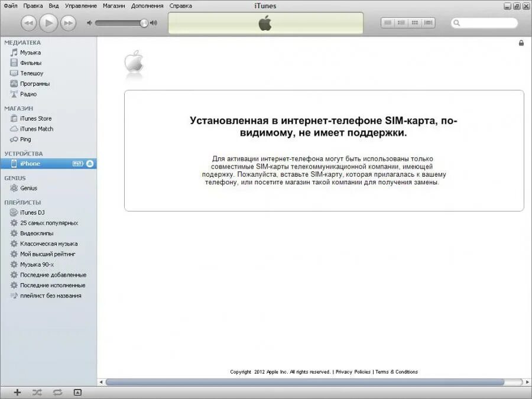Open Genius in the sidebar
The height and width of the screenshot is (399, 532).
(x=48, y=188)
